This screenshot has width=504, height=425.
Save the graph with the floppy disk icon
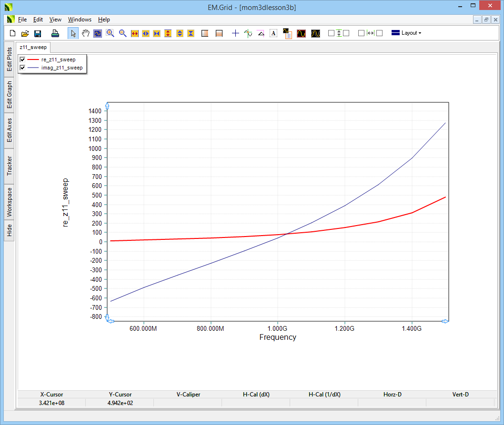click(x=38, y=33)
